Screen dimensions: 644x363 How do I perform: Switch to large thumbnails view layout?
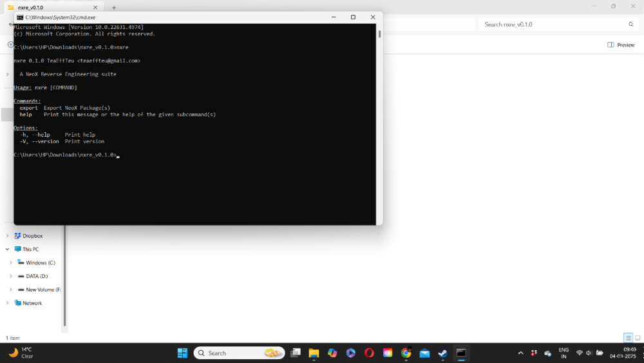pos(638,338)
